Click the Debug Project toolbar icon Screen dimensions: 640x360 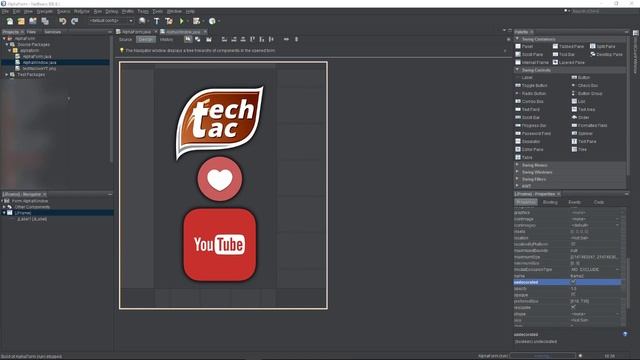[x=197, y=21]
